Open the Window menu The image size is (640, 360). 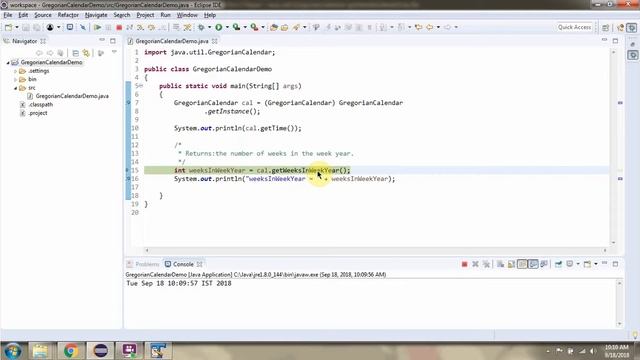point(187,15)
